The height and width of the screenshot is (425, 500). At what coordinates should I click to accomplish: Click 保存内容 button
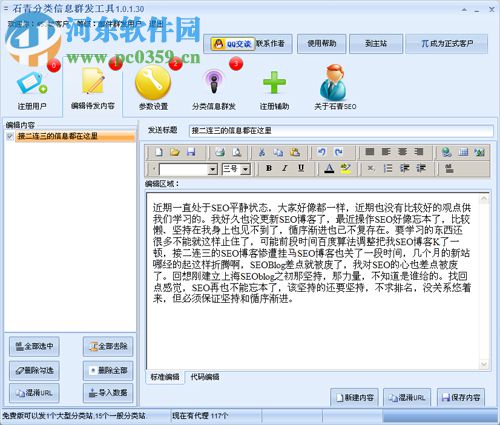pyautogui.click(x=461, y=397)
